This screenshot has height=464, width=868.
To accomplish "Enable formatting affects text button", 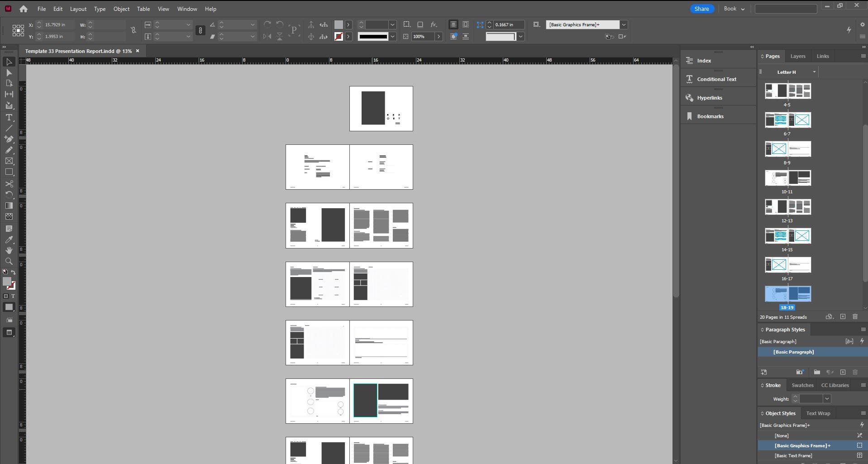I will [x=13, y=296].
